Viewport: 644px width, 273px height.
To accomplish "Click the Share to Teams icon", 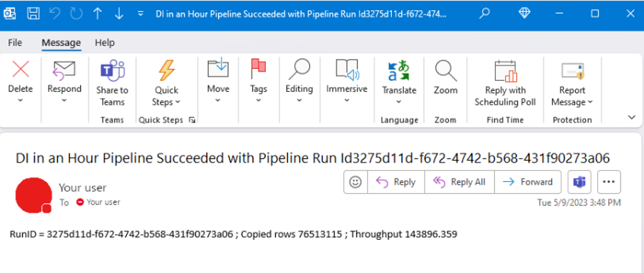I will 112,70.
